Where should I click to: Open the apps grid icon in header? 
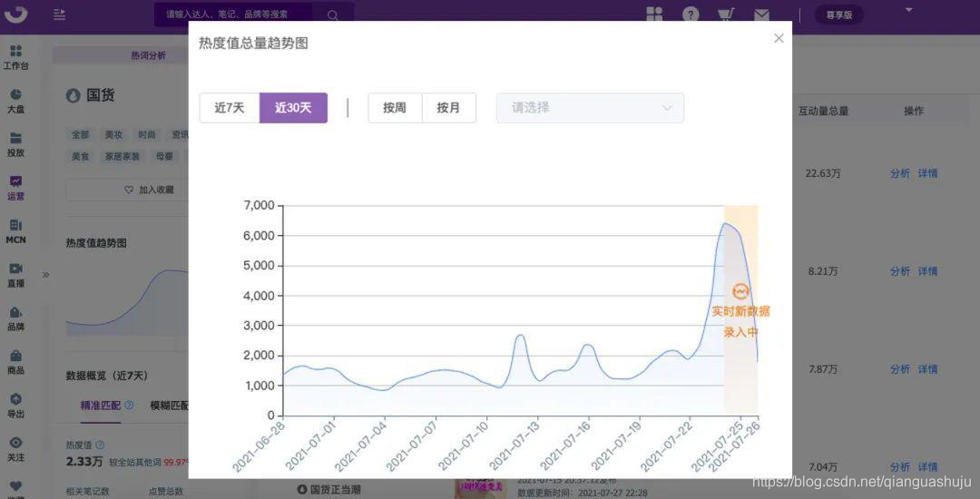click(654, 15)
